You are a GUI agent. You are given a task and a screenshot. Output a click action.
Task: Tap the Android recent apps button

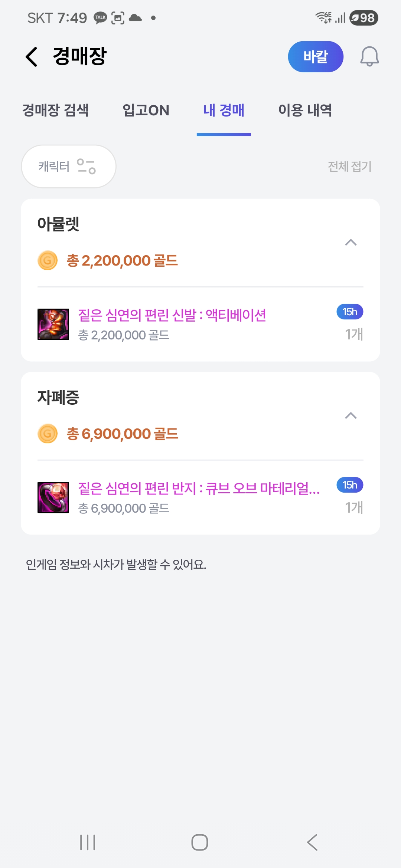[x=88, y=842]
